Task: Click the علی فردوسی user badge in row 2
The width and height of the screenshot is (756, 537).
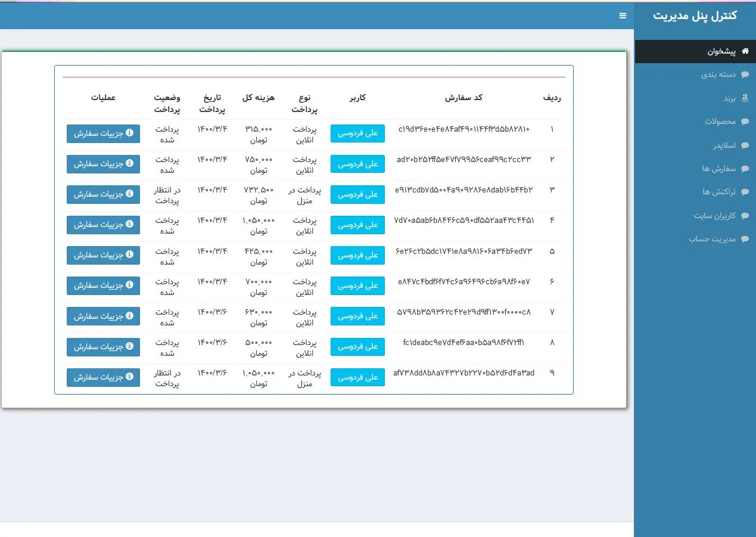Action: [358, 164]
